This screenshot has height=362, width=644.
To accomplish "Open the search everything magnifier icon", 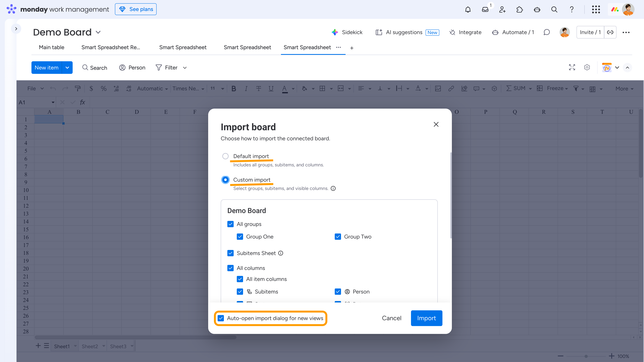I will pyautogui.click(x=554, y=9).
